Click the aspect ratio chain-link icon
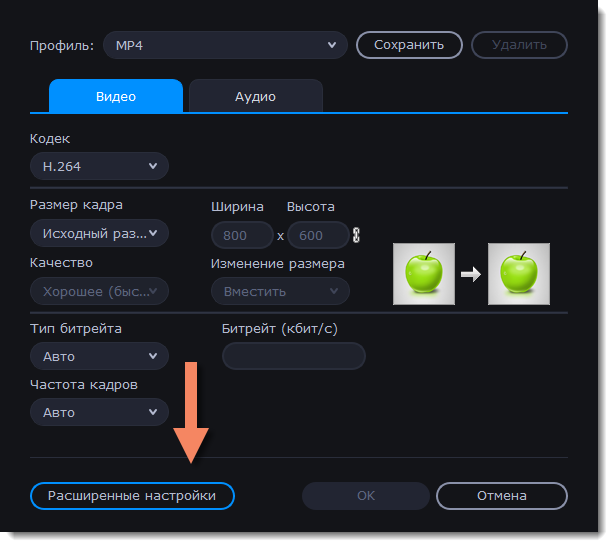 356,235
